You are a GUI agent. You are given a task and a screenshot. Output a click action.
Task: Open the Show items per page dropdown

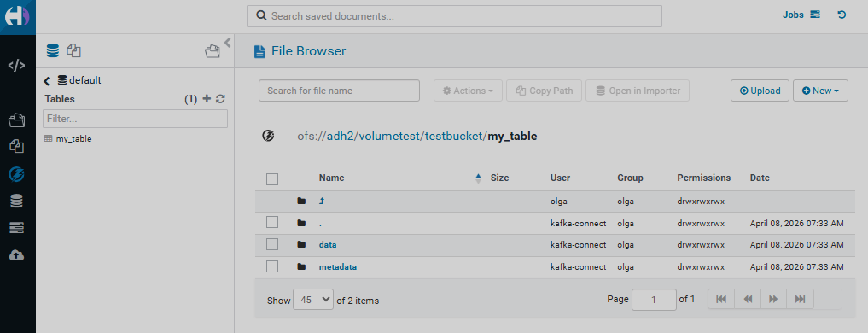pos(313,299)
